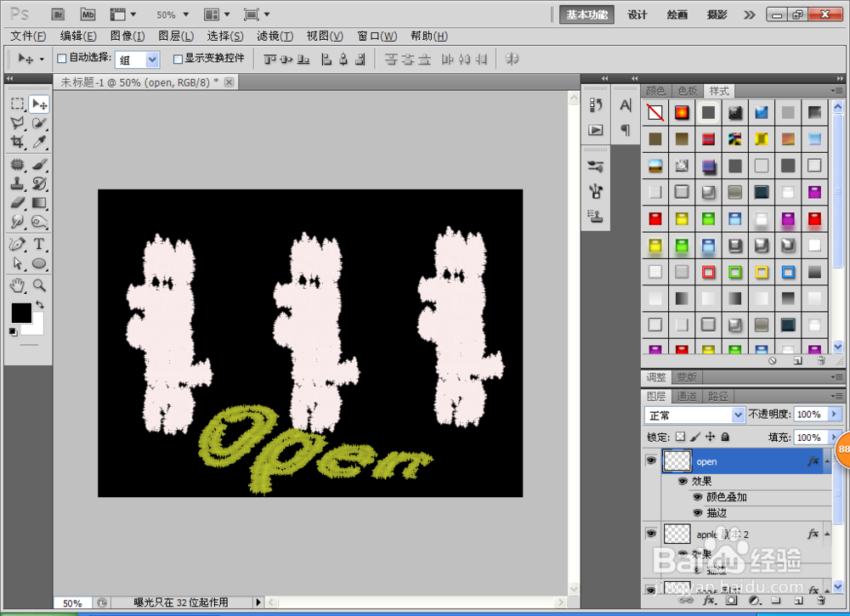Open the History panel icon

pos(596,105)
